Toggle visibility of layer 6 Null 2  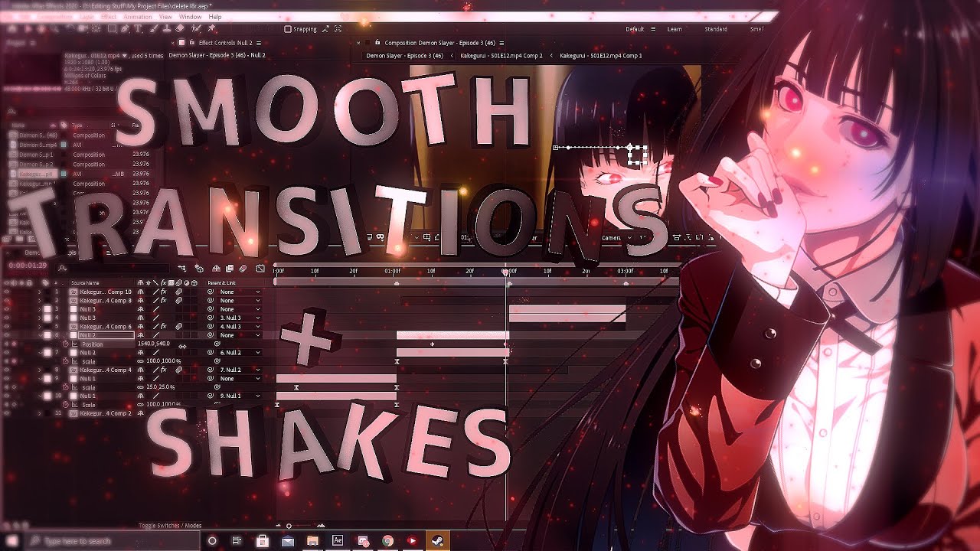(x=7, y=335)
